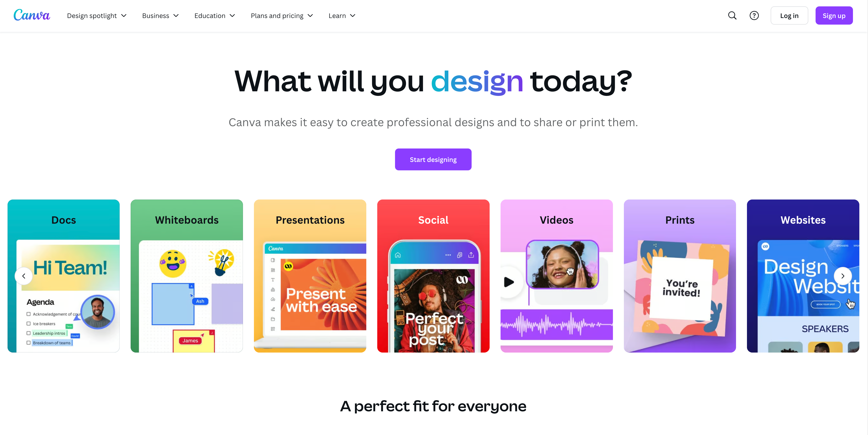Screen dimensions: 868x435
Task: Click the Presentations design category icon
Action: [x=310, y=276]
